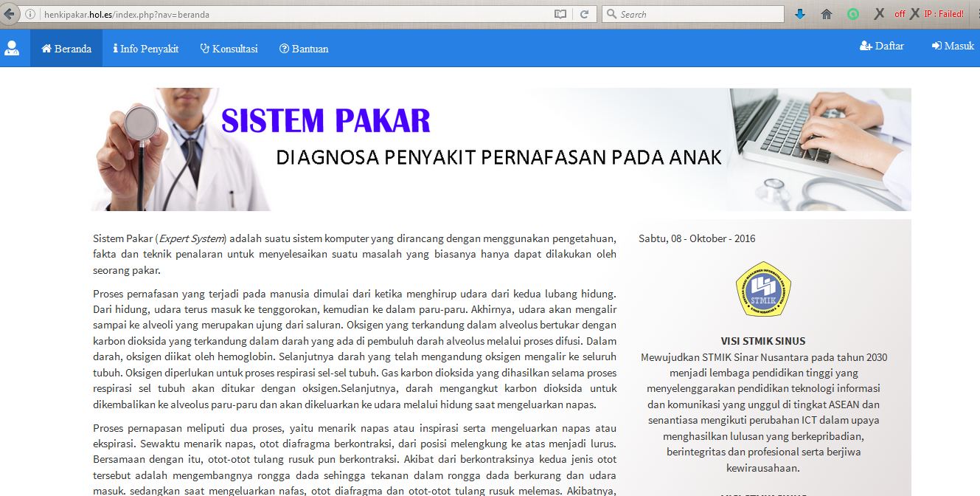Viewport: 980px width, 496px height.
Task: Toggle the 'IP : Failed!' proxy indicator
Action: tap(945, 13)
